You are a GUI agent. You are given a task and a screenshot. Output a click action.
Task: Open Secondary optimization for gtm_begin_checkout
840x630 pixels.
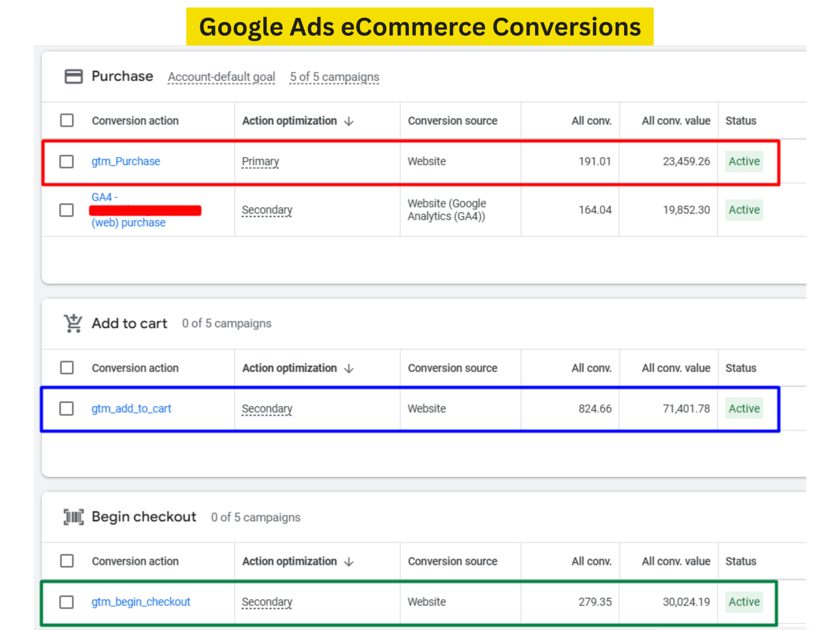click(267, 602)
